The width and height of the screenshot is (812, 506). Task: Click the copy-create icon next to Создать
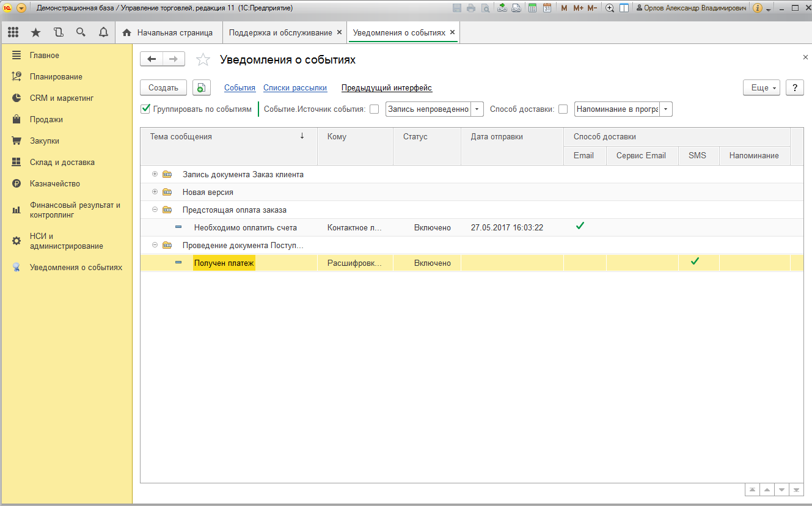(x=202, y=88)
